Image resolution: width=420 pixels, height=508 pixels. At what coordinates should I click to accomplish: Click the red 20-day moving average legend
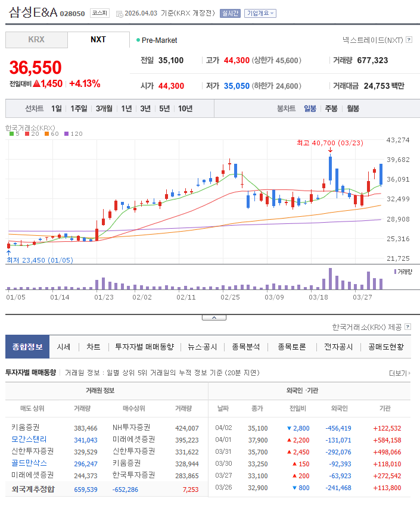[x=32, y=134]
